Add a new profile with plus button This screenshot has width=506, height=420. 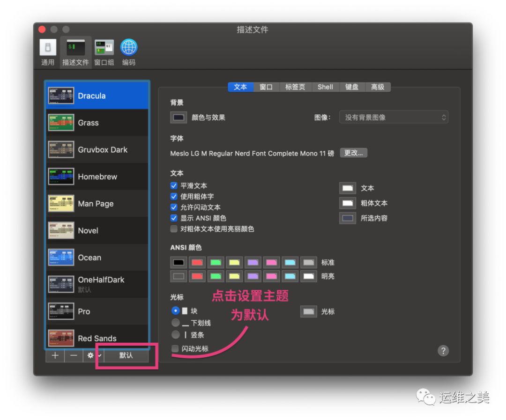click(x=55, y=355)
